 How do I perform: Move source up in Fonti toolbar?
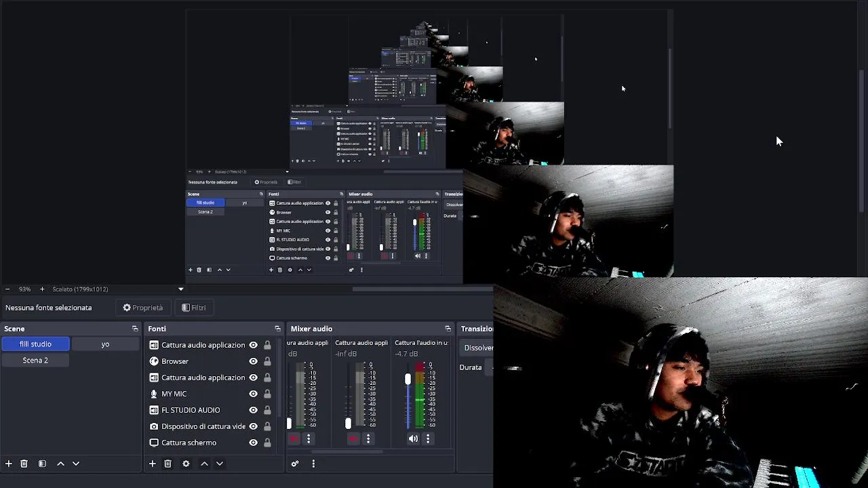click(204, 464)
